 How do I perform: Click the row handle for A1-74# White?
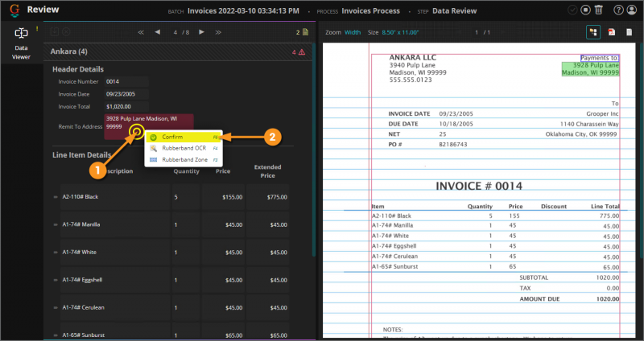click(x=56, y=253)
